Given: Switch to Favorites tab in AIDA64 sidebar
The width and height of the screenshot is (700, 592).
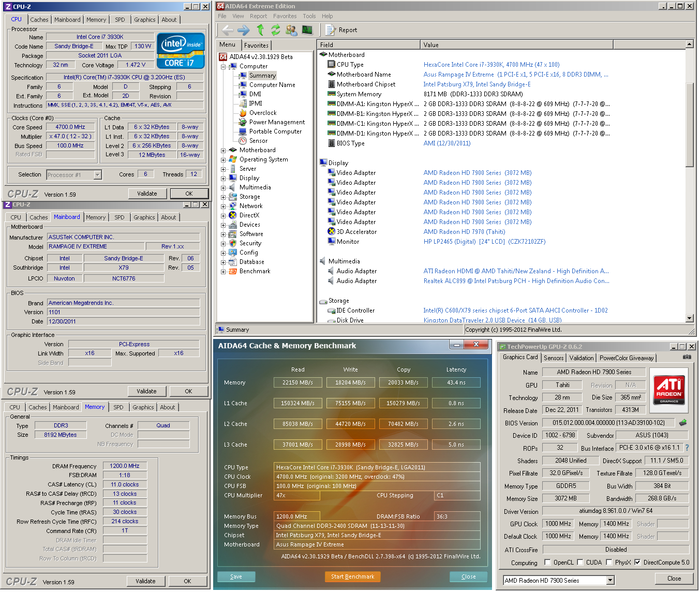Looking at the screenshot, I should coord(256,46).
